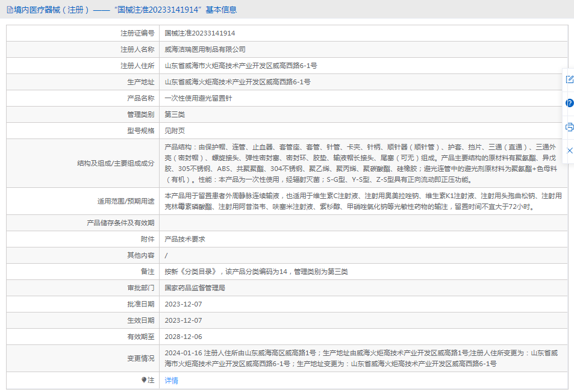
Task: Click the printer icon in side toolbar
Action: [x=570, y=127]
